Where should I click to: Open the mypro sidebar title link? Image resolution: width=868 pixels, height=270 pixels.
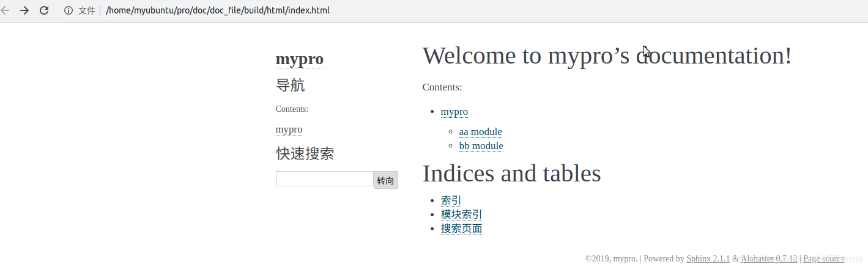(x=300, y=59)
